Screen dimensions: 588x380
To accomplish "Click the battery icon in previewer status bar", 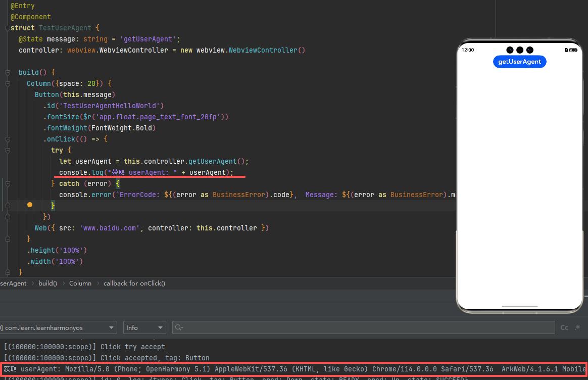I will click(573, 50).
